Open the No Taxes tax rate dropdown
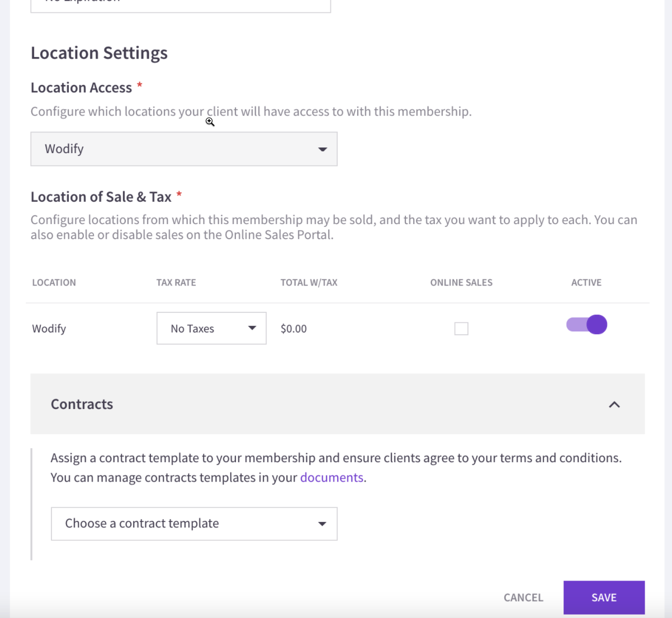Screen dimensions: 672x618 [x=211, y=329]
